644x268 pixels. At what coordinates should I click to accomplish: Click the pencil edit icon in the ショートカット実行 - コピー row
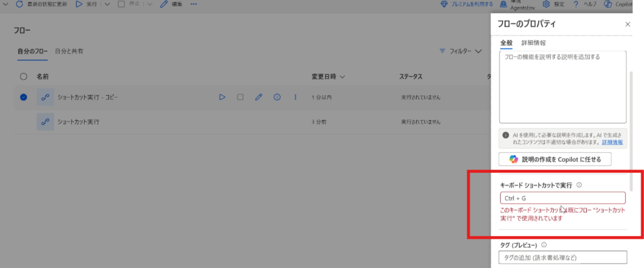[258, 98]
